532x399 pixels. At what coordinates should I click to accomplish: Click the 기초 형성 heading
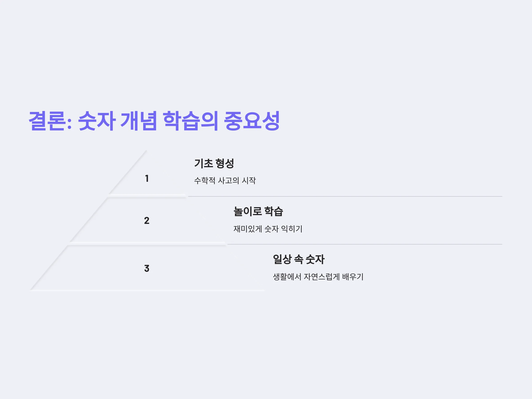pyautogui.click(x=214, y=164)
